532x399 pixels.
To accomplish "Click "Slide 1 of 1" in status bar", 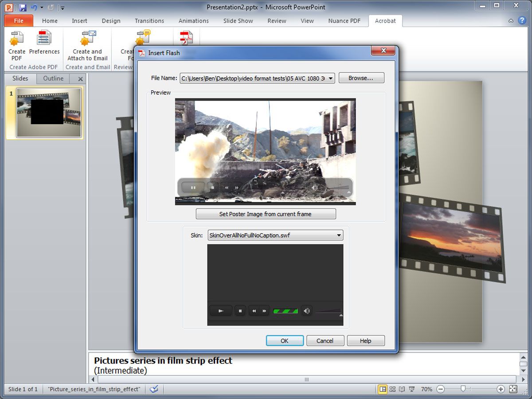I will point(23,389).
